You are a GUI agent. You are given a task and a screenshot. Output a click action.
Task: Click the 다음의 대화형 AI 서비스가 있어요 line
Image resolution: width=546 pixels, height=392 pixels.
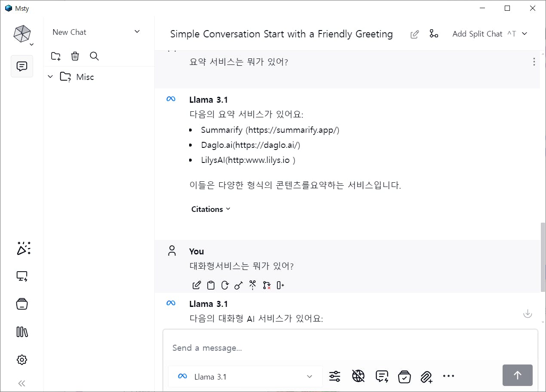(x=256, y=318)
